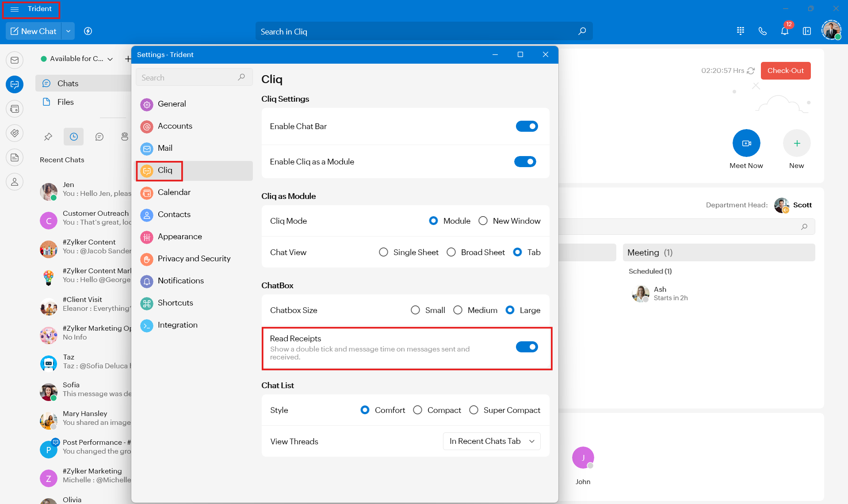
Task: Click the timesheet refresh icon
Action: point(751,71)
